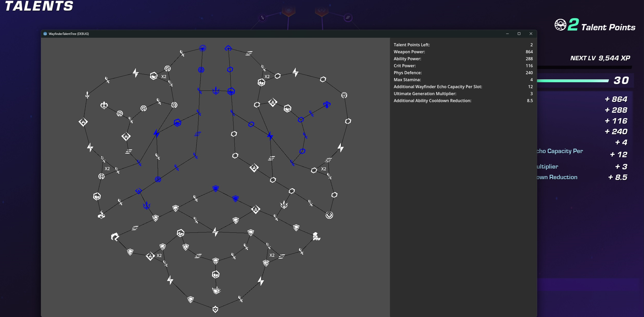The height and width of the screenshot is (317, 644).
Task: Select the topmost blue concentric-ring node
Action: point(203,48)
